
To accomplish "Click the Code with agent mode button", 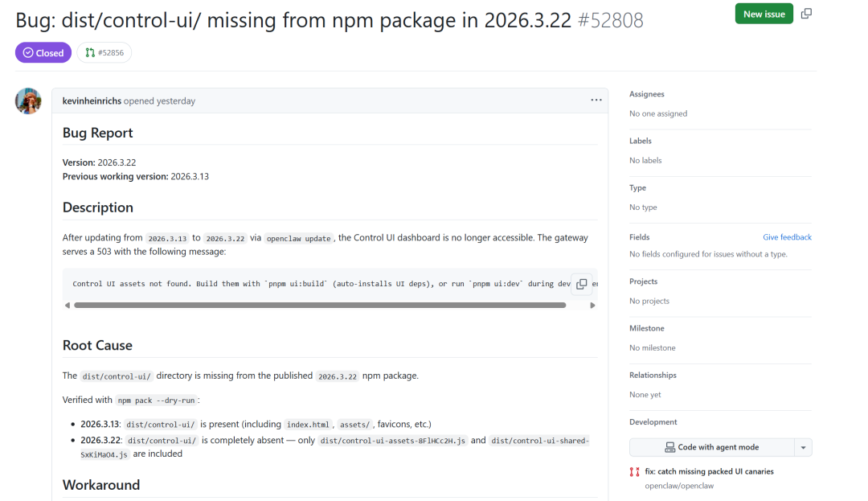I will [x=712, y=447].
